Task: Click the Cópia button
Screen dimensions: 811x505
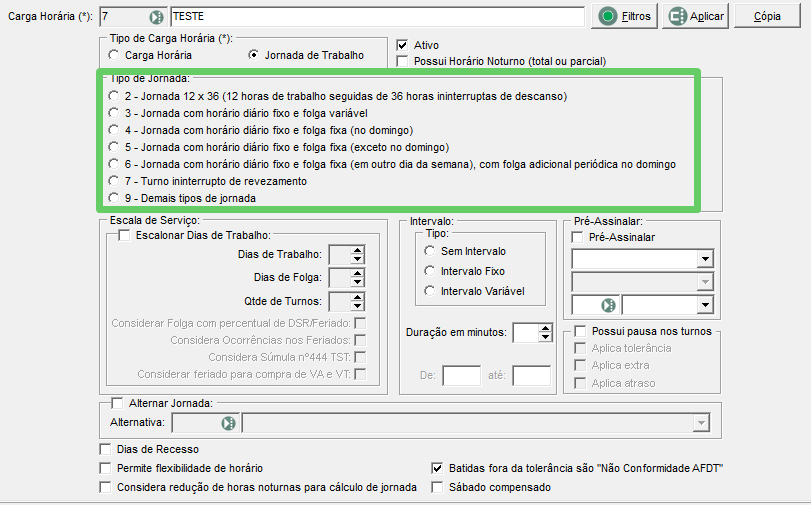Action: [767, 17]
